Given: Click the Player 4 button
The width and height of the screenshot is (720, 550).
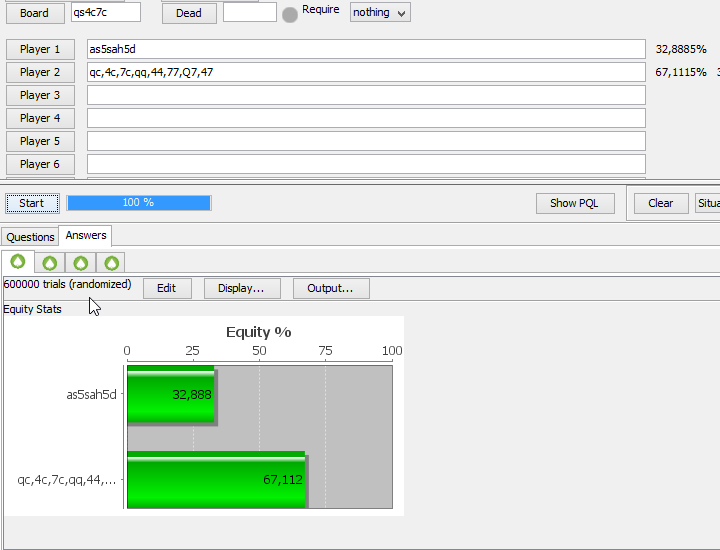Looking at the screenshot, I should click(x=40, y=118).
